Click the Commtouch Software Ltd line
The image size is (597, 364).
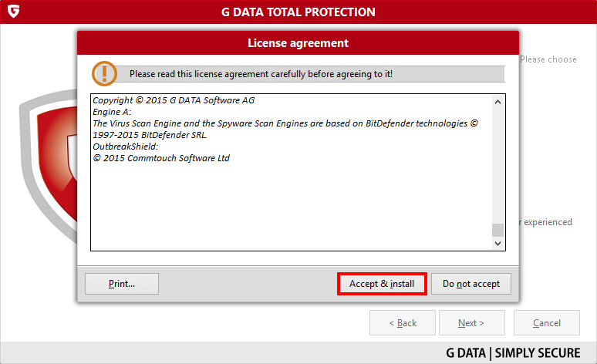coord(161,158)
